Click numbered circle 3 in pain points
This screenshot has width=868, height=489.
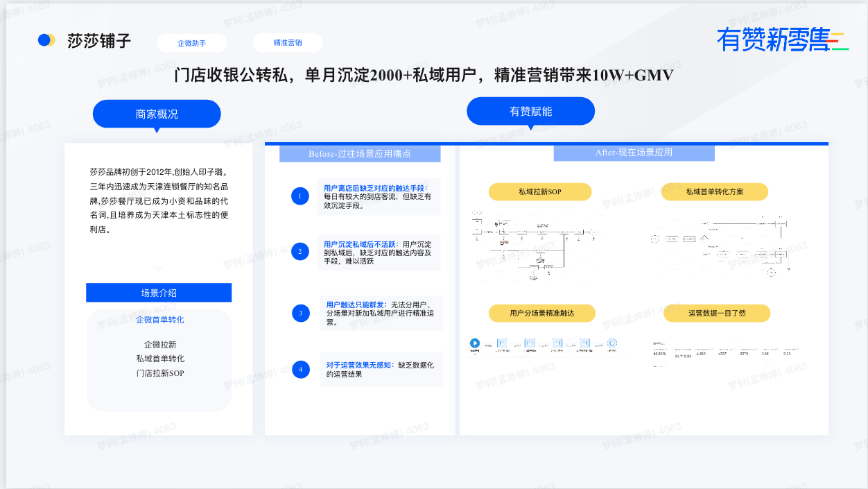point(300,313)
